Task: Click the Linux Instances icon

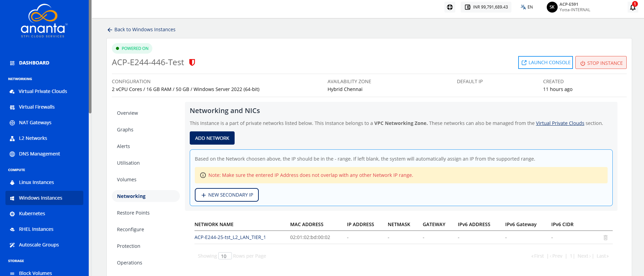Action: [x=12, y=183]
